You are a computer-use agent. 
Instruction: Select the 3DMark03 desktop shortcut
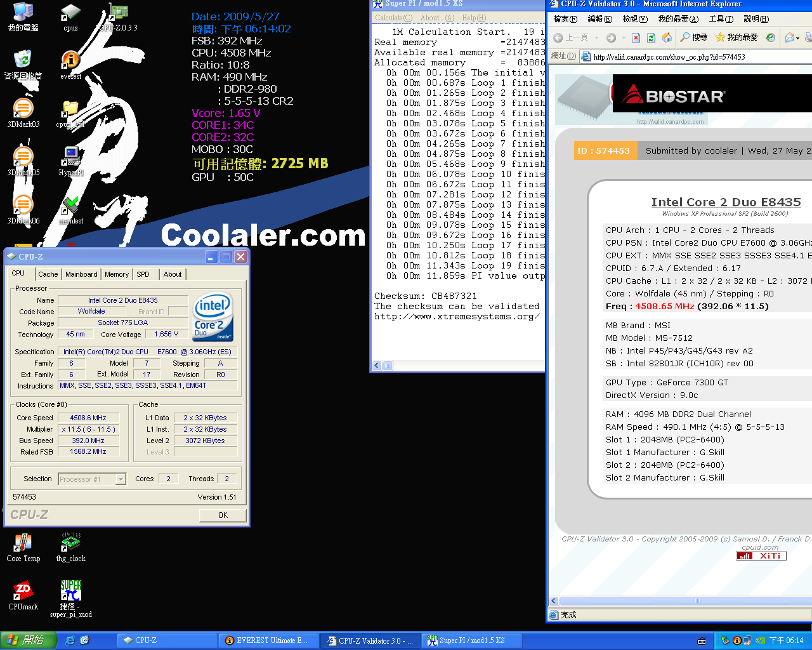click(23, 113)
